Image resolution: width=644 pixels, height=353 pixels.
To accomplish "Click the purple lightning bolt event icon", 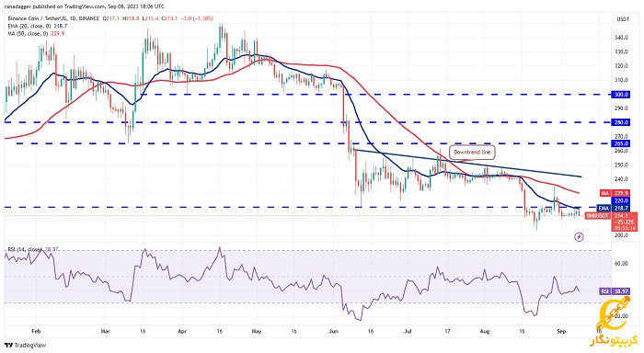I will [579, 237].
